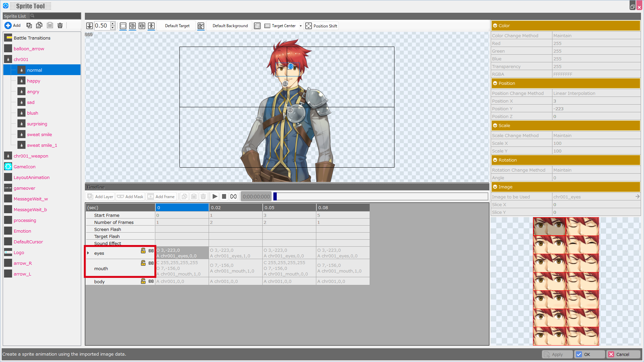Click the Default Target button
644x362 pixels.
pyautogui.click(x=177, y=26)
